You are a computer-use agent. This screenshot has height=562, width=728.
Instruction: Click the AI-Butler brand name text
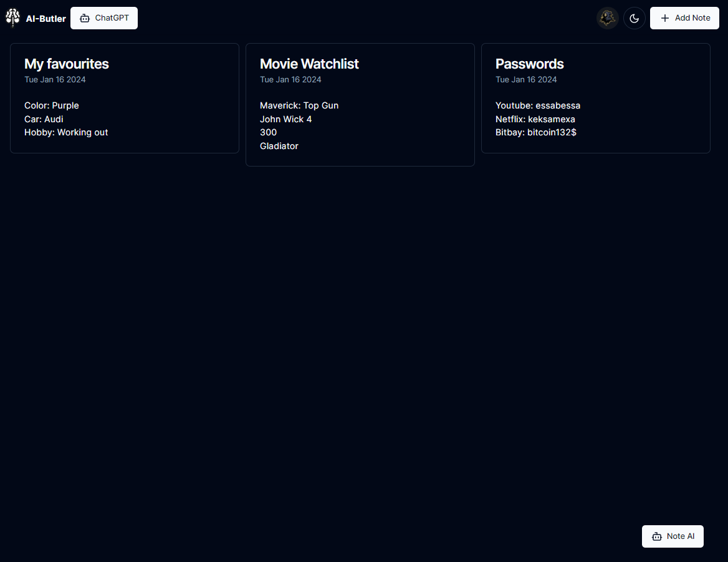coord(46,19)
